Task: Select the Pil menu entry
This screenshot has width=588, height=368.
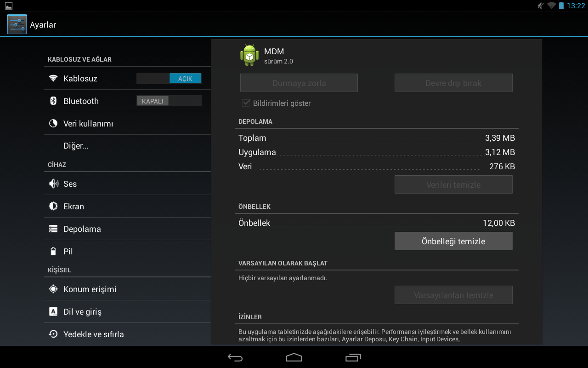Action: [x=127, y=251]
